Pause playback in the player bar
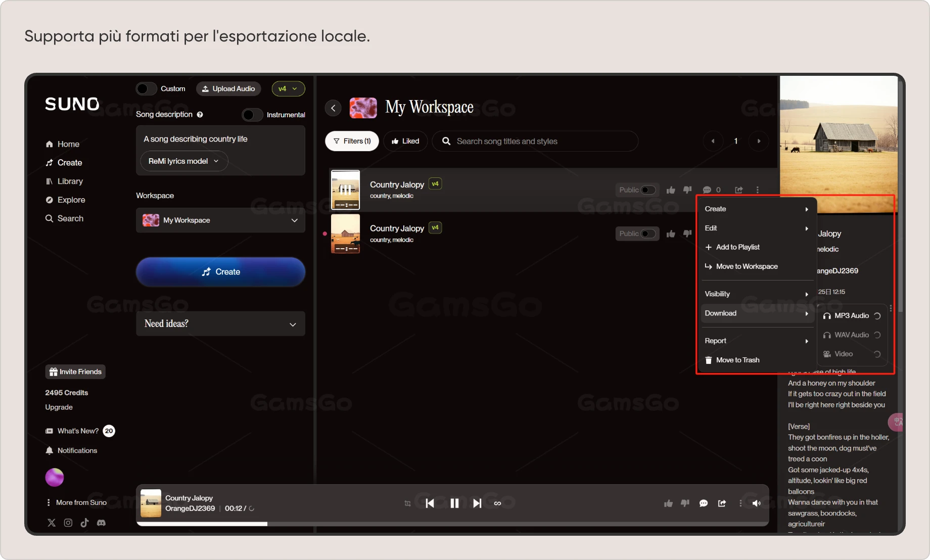Screen dimensions: 930x560 point(454,503)
